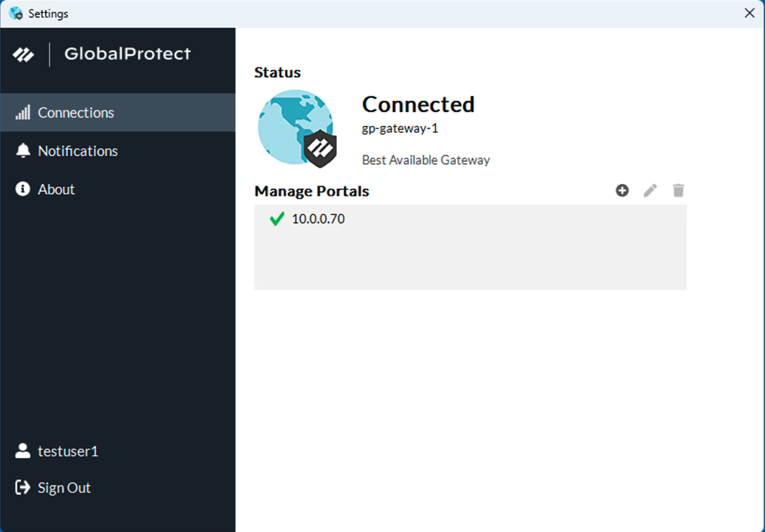Select the 10.0.0.70 portal entry
Screen dimensions: 765x532
pos(318,219)
